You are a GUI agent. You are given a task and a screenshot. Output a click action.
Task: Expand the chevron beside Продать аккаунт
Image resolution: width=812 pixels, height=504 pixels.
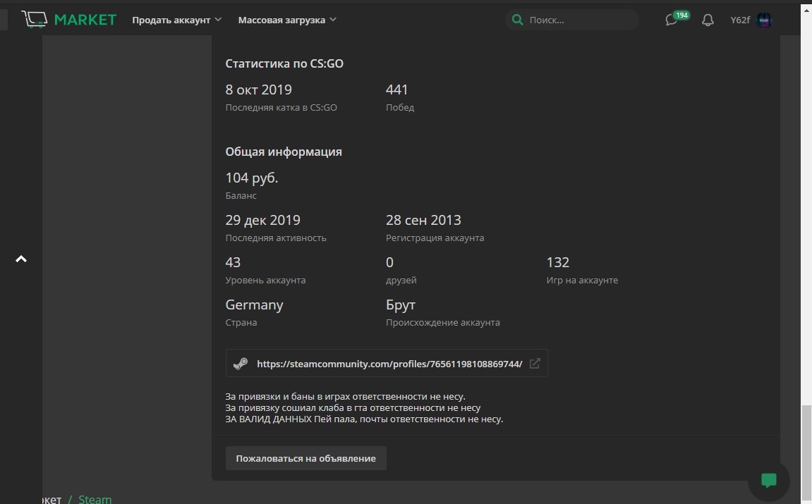[x=218, y=20]
